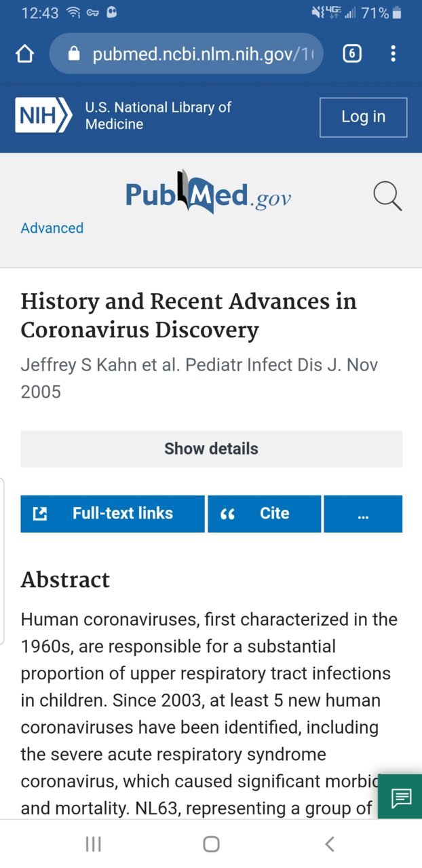Screen dimensions: 422x868
Task: Tap the U.S. National Library of Medicine link
Action: (158, 115)
